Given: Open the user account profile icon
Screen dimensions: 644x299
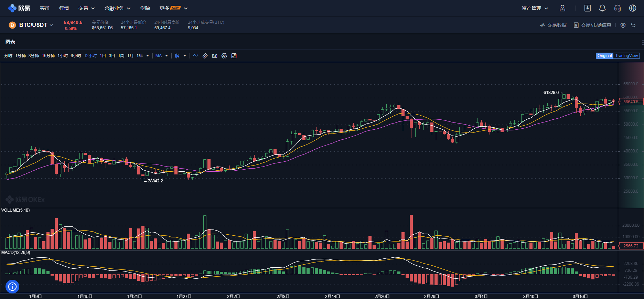Looking at the screenshot, I should [562, 8].
